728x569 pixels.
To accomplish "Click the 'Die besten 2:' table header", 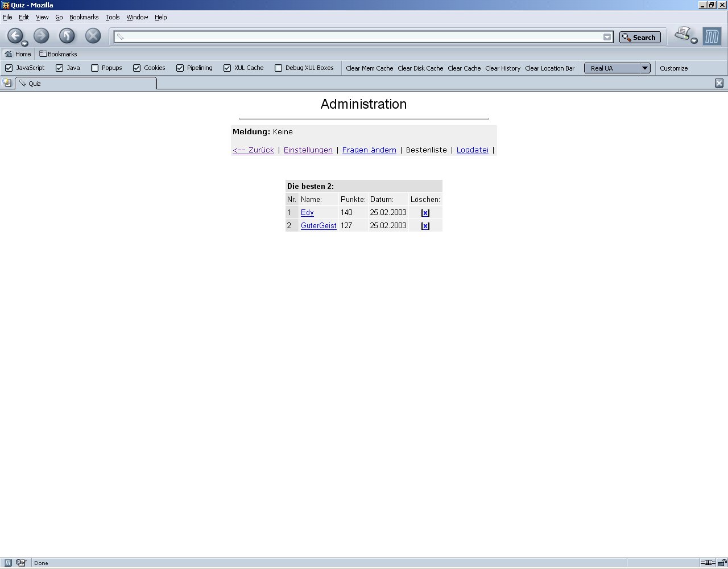I will click(364, 187).
